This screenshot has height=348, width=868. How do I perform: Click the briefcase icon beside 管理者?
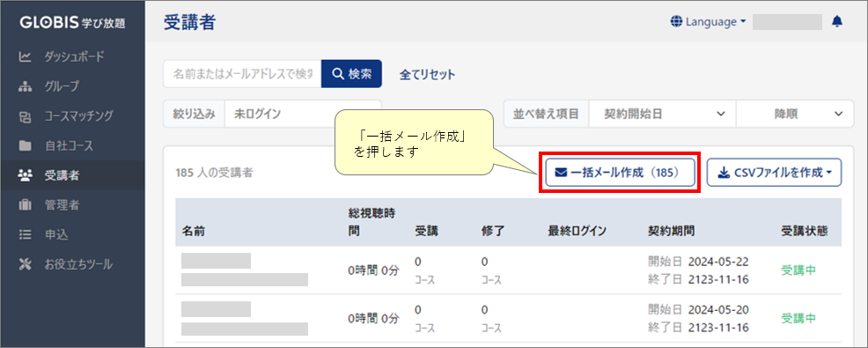pos(25,205)
